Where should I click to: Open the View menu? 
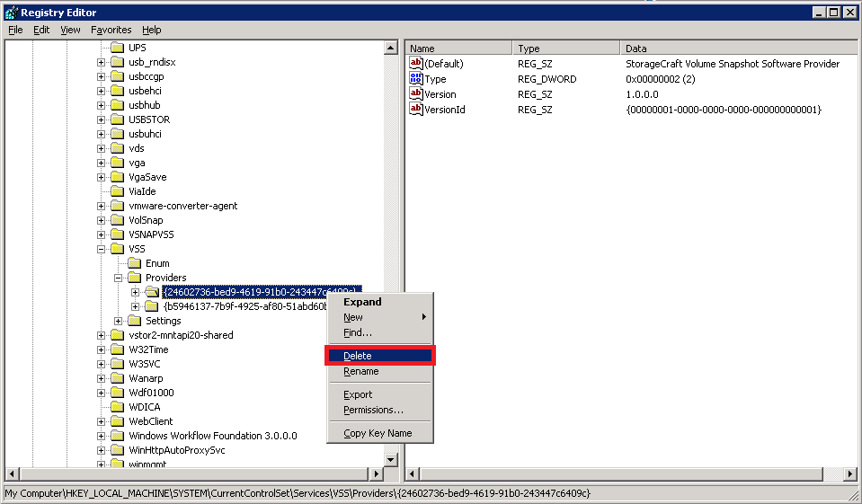pyautogui.click(x=70, y=30)
